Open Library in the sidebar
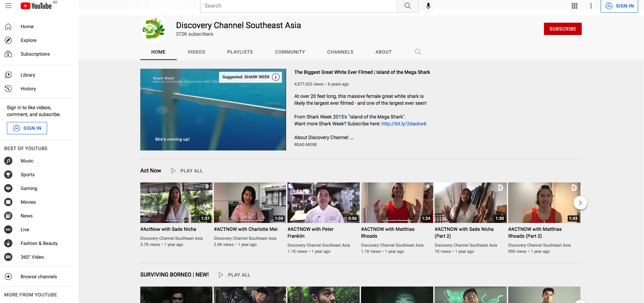 pos(36,75)
